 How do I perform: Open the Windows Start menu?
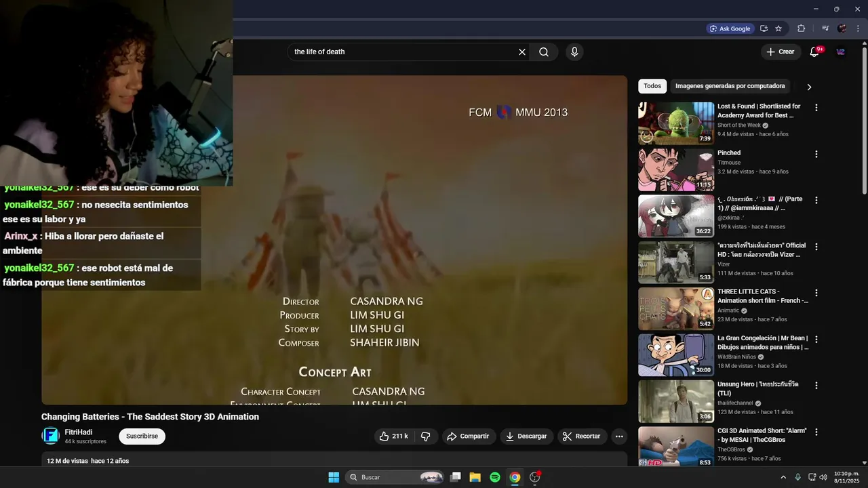click(334, 477)
